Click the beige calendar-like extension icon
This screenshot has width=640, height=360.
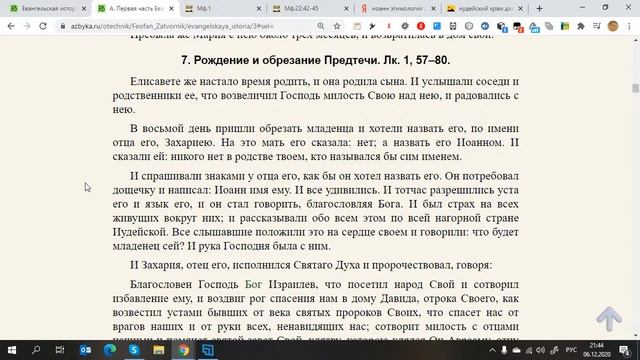click(357, 26)
